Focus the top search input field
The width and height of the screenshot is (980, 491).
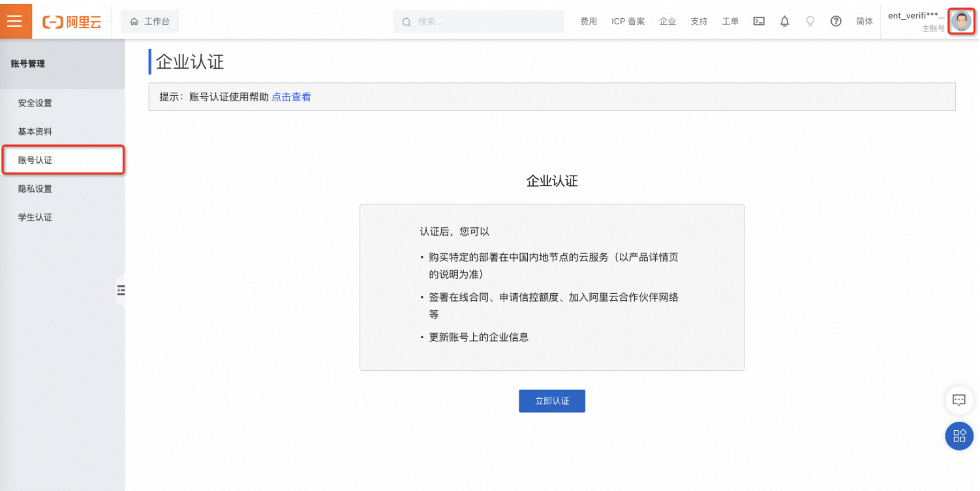[486, 22]
